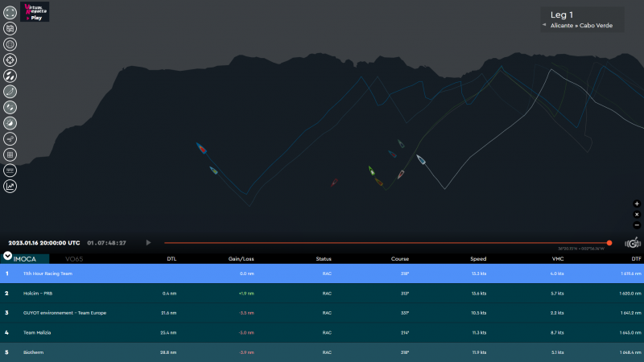The width and height of the screenshot is (644, 362).
Task: Click the map layers icon in sidebar
Action: (x=10, y=27)
